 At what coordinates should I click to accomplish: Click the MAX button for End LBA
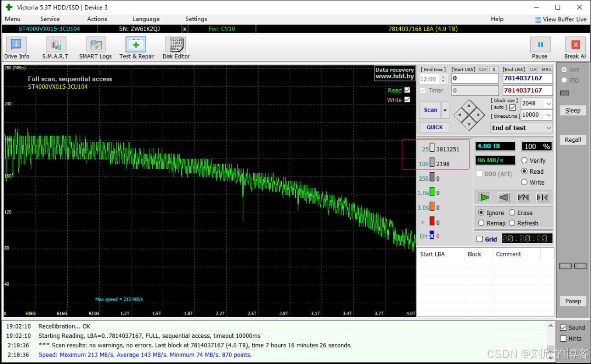click(546, 70)
